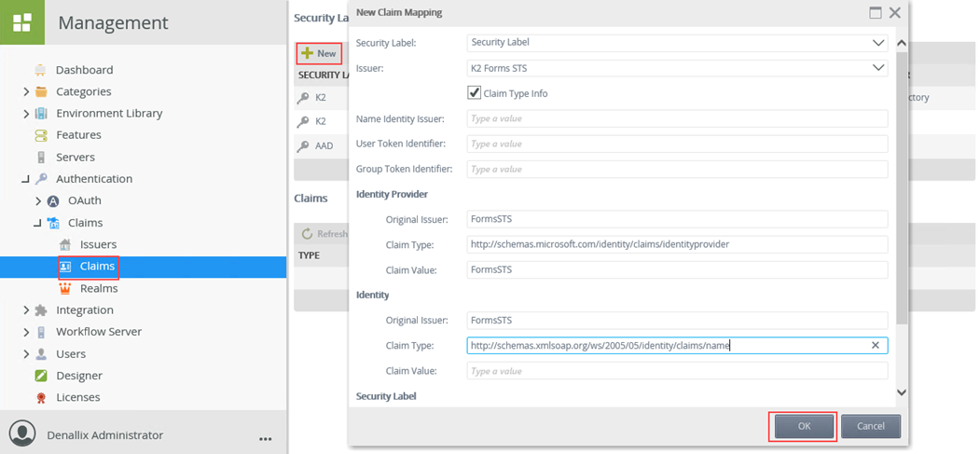
Task: Click the Identity Claim Value field
Action: [678, 371]
